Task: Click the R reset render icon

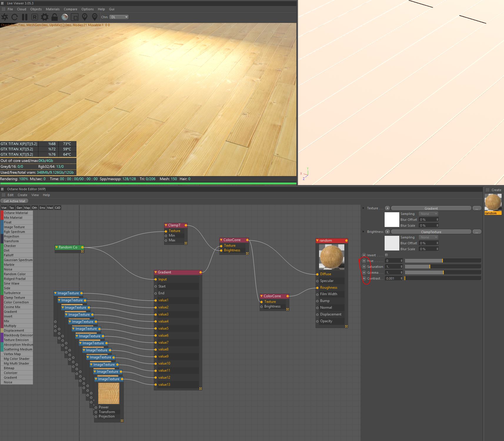Action: [x=34, y=17]
